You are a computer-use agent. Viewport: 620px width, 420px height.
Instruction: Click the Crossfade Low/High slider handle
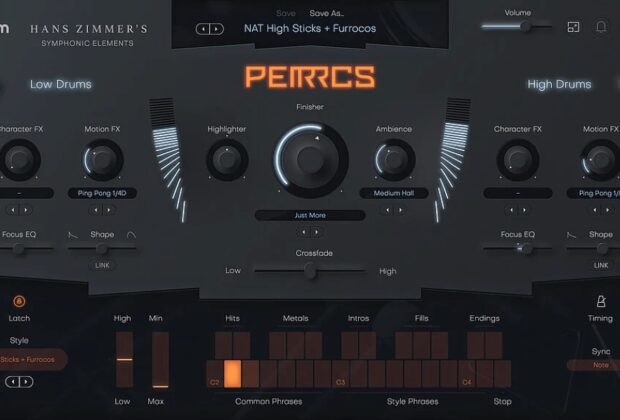tap(310, 271)
